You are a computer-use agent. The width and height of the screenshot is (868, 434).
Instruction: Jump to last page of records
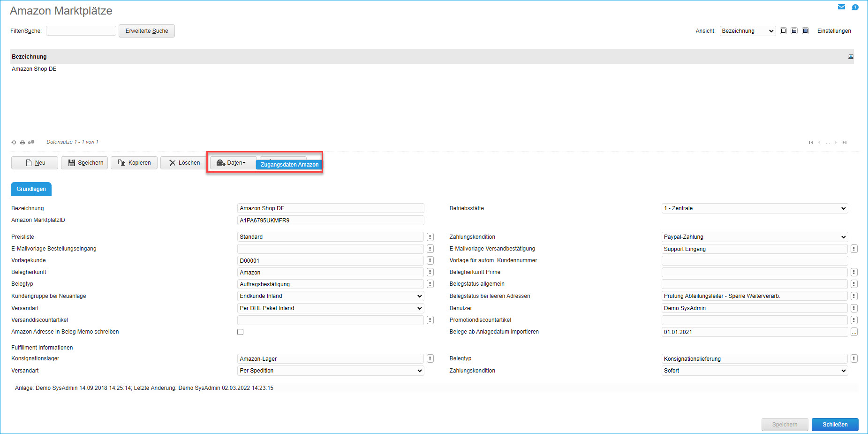pyautogui.click(x=845, y=142)
